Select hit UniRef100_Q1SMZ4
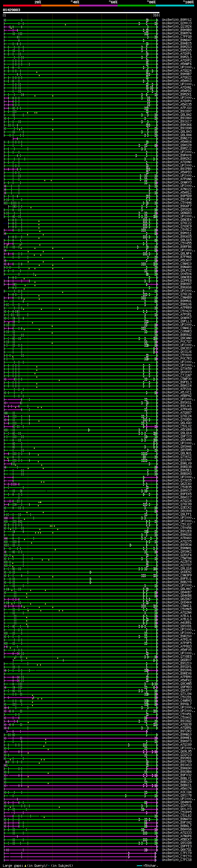 177,26
